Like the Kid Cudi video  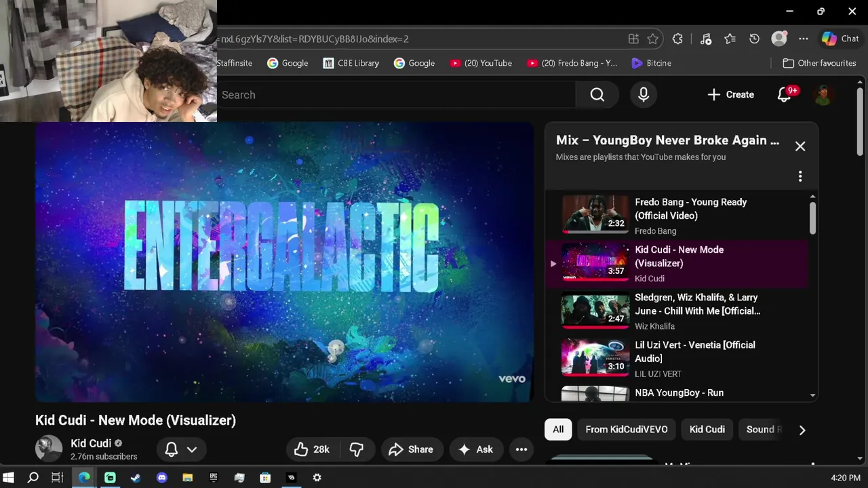tap(312, 449)
